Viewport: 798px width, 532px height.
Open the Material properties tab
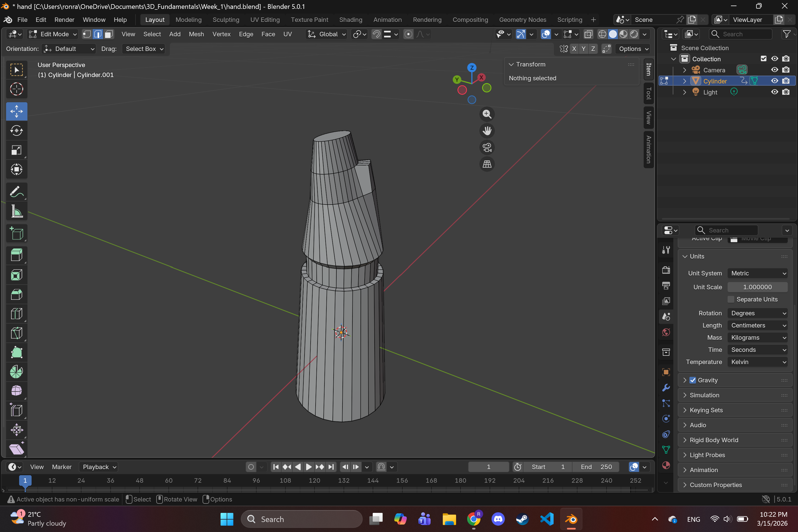point(666,465)
